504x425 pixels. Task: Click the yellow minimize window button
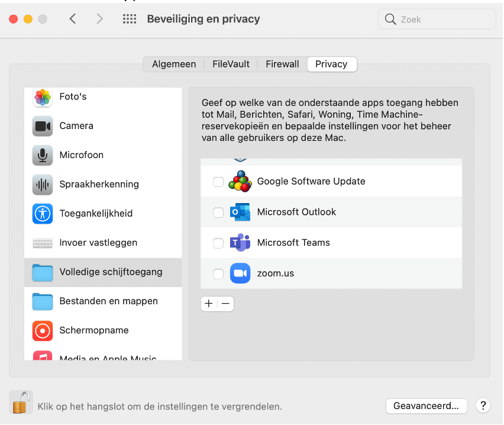tap(28, 20)
